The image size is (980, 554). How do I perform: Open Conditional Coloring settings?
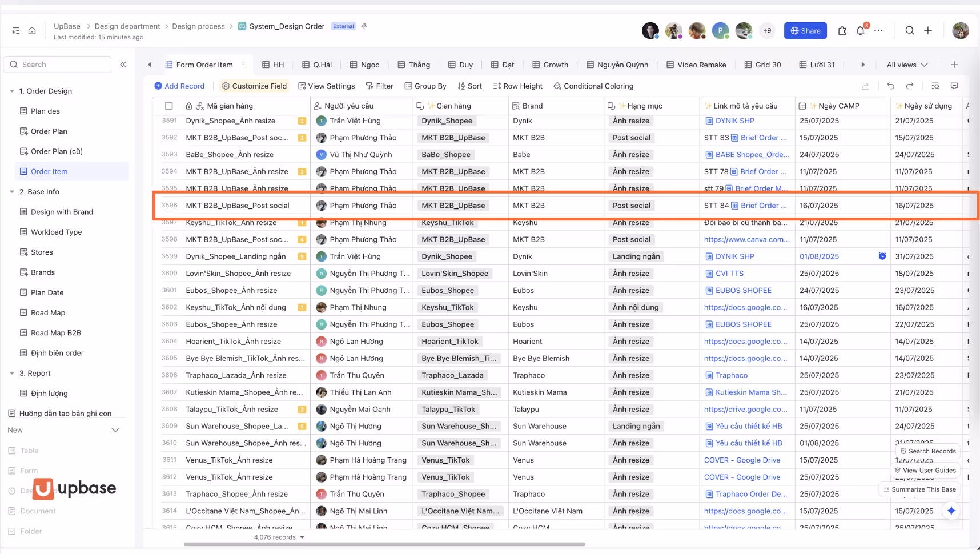point(593,86)
